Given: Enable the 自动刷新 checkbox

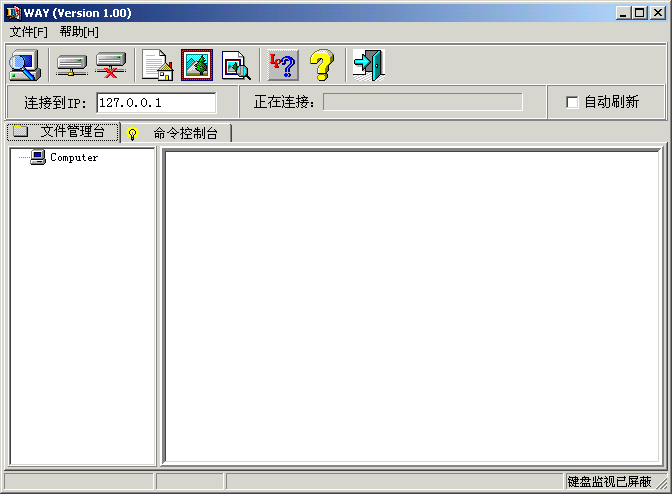Looking at the screenshot, I should pos(573,102).
